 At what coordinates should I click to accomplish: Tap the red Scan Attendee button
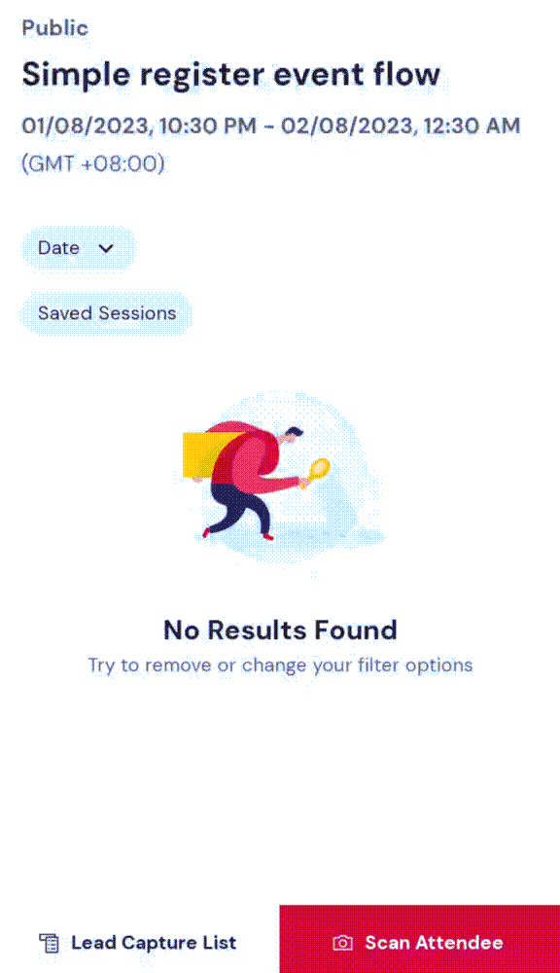(x=420, y=939)
